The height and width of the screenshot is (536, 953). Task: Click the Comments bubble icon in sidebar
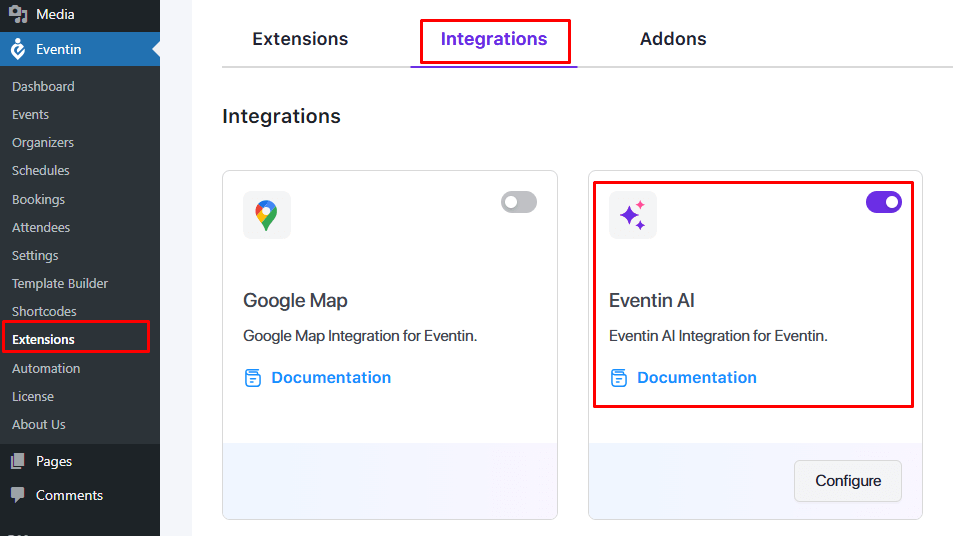(18, 495)
